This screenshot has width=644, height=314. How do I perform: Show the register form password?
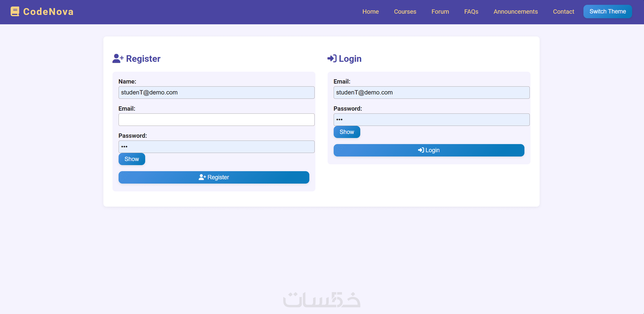coord(132,159)
